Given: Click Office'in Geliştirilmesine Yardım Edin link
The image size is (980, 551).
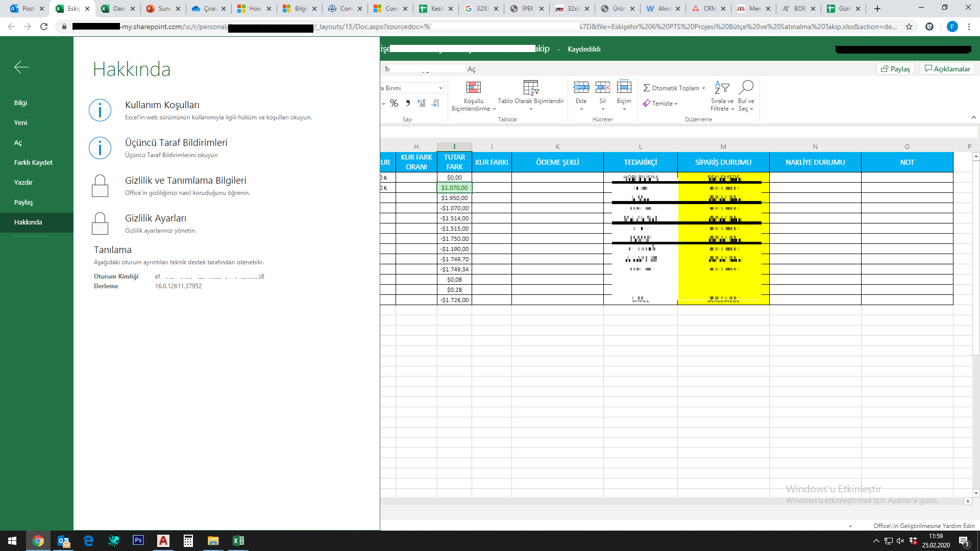Looking at the screenshot, I should [924, 525].
